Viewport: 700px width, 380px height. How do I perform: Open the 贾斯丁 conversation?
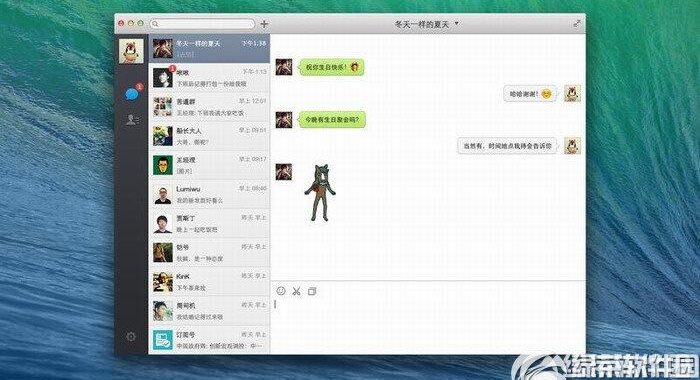[x=209, y=223]
